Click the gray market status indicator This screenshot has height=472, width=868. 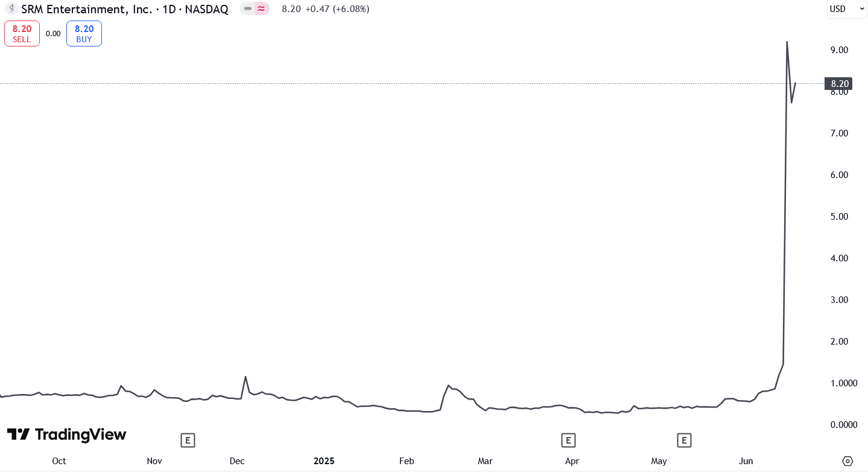[x=248, y=8]
